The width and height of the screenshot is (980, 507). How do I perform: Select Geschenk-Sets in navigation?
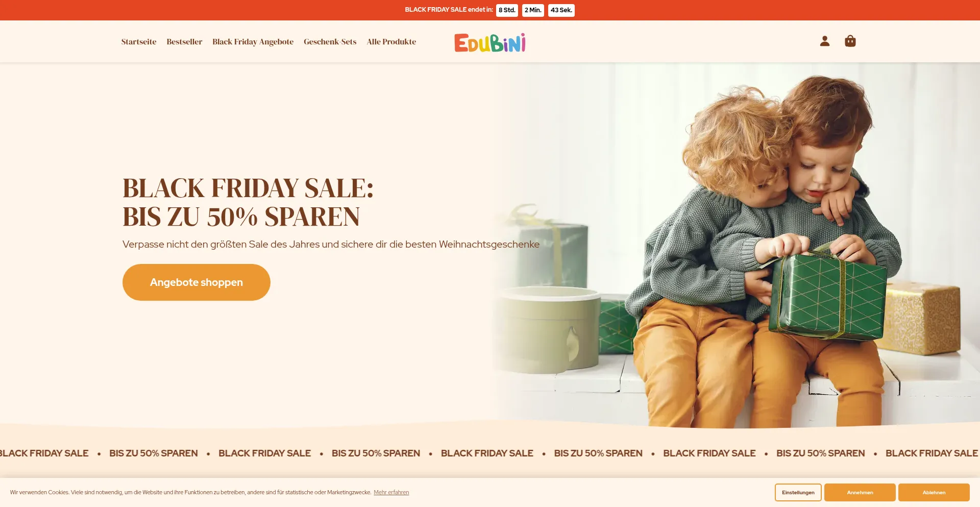[x=330, y=42]
